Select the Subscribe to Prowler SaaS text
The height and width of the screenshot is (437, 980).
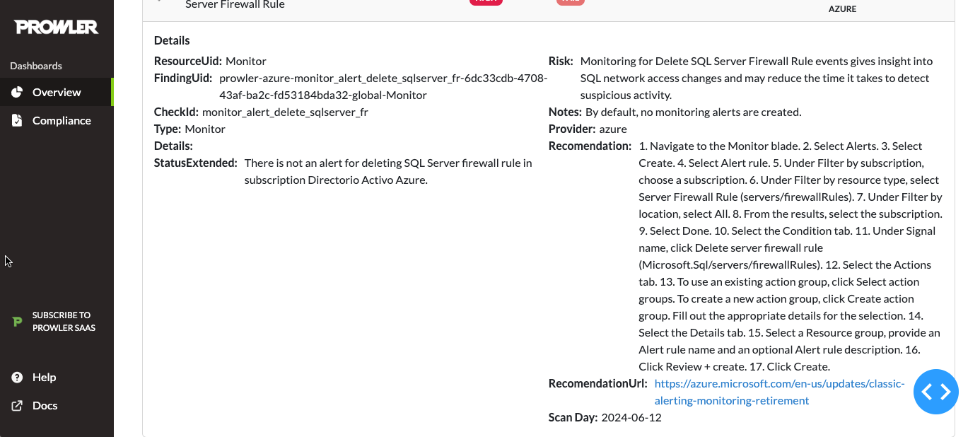tap(64, 322)
